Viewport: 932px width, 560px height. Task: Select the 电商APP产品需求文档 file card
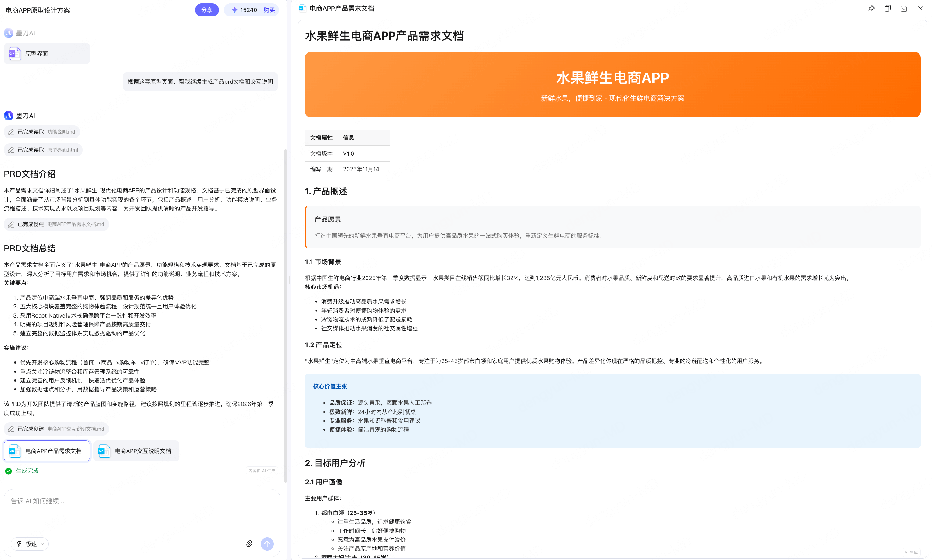coord(46,451)
